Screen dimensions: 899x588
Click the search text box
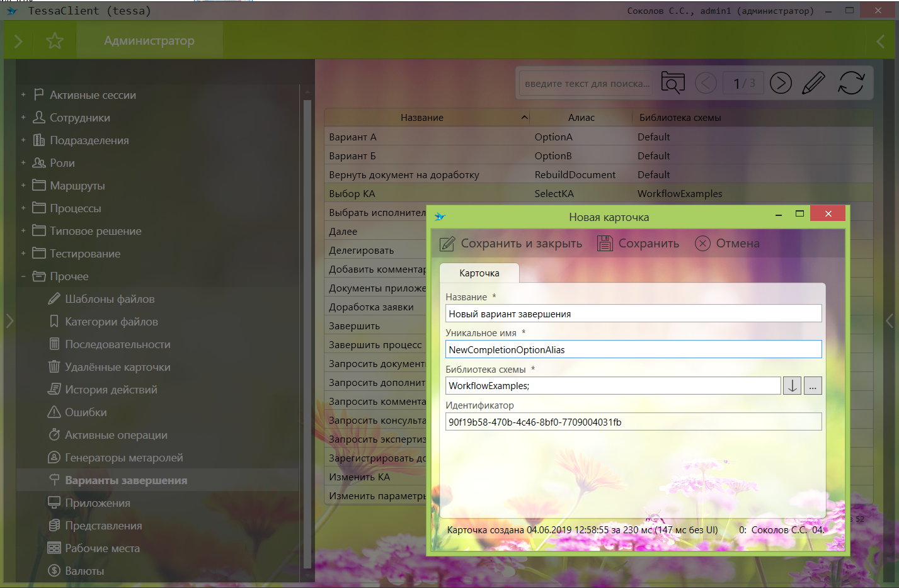586,84
